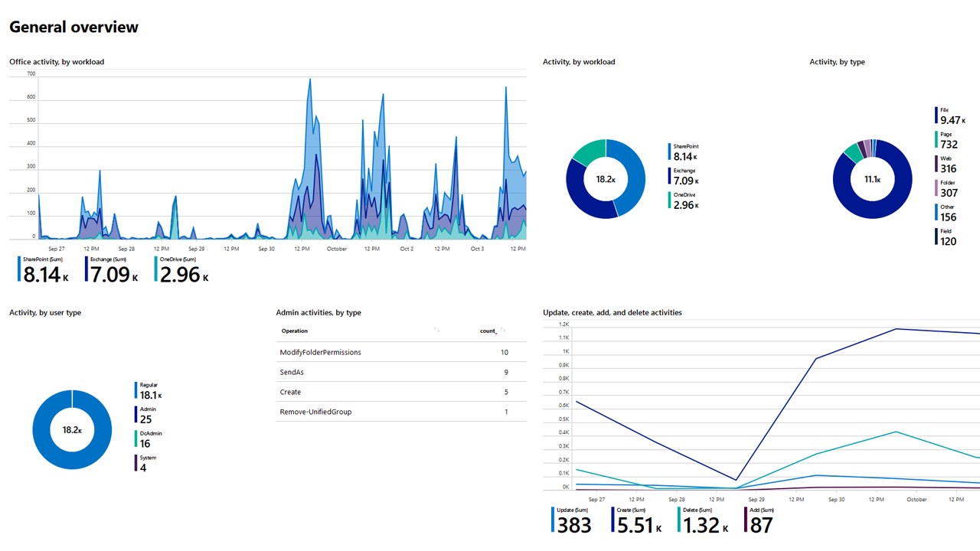Select the DcAdmin 16 legend entry
This screenshot has width=980, height=551.
(149, 439)
